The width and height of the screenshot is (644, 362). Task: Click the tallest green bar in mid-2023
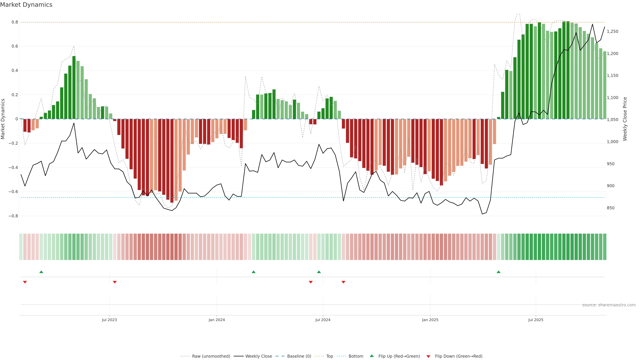click(74, 87)
